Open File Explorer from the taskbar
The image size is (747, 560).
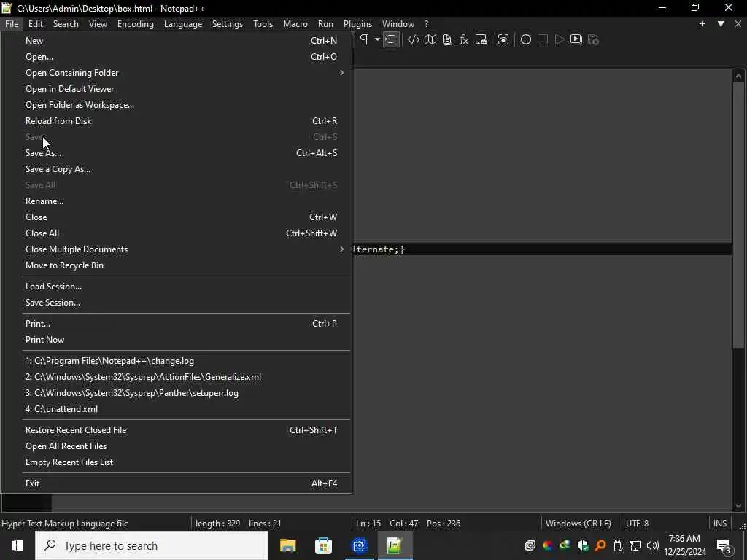coord(287,545)
